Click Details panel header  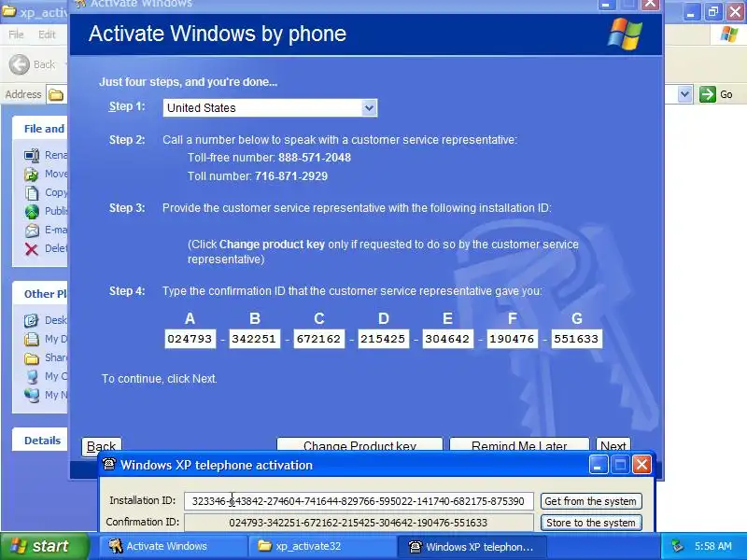40,441
